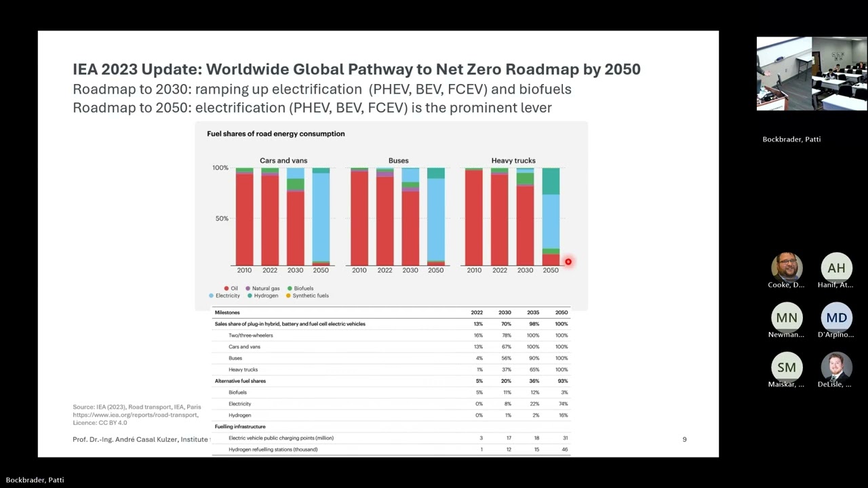Image resolution: width=868 pixels, height=488 pixels.
Task: Click 'Electric vehicle public charging points' row label
Action: click(281, 438)
